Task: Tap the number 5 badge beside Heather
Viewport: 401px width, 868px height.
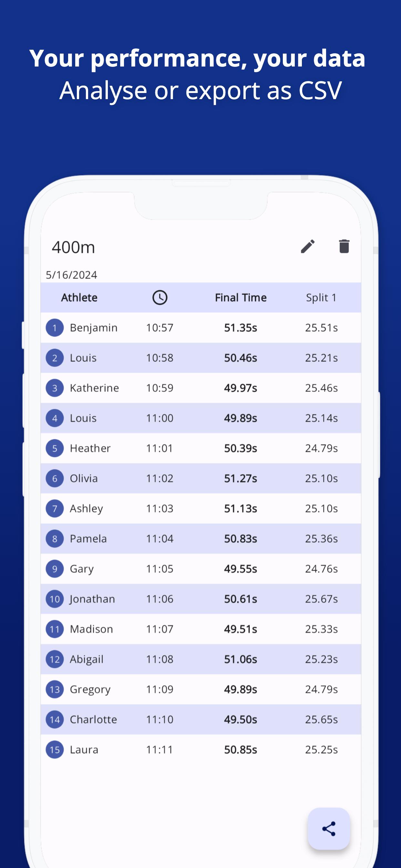Action: click(55, 448)
